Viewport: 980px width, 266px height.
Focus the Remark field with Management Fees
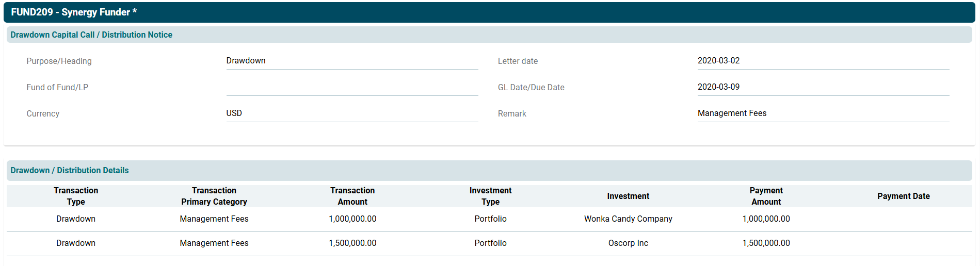(x=823, y=113)
